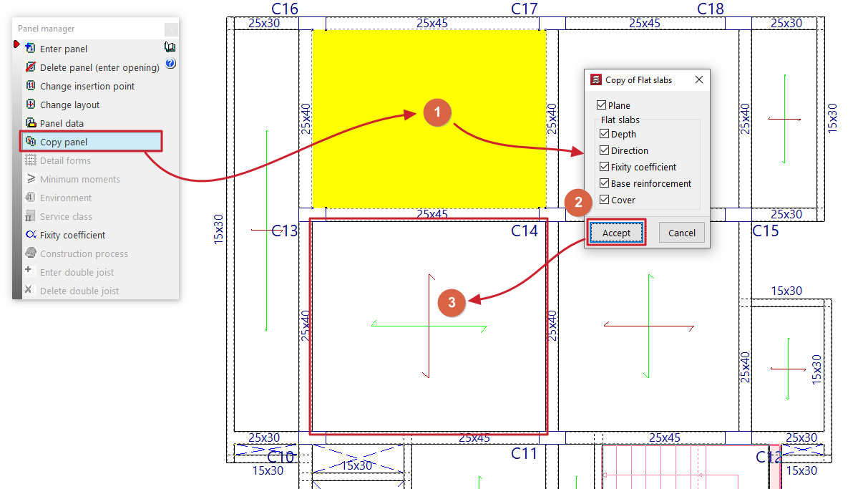Viewport: 868px width, 489px height.
Task: Click the Panel manager title text
Action: click(x=46, y=29)
